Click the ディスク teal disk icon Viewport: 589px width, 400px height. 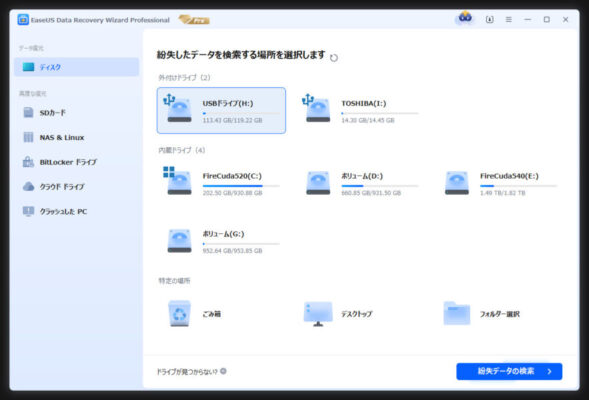coord(29,67)
